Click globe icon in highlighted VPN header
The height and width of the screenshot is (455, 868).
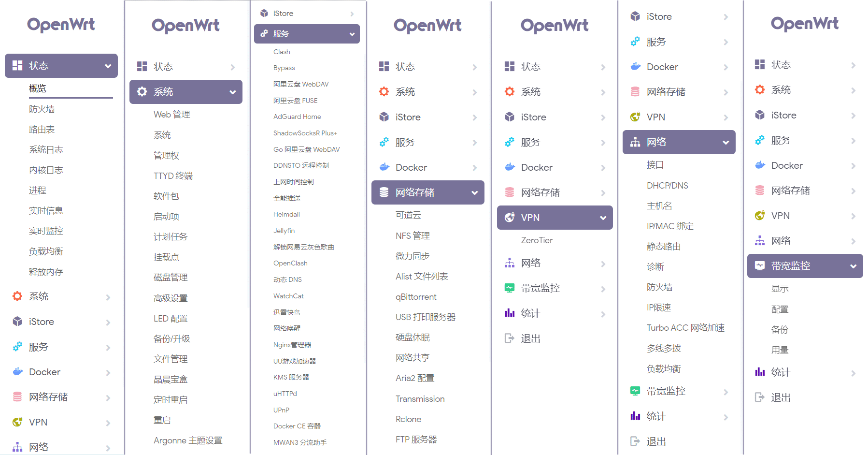point(510,218)
